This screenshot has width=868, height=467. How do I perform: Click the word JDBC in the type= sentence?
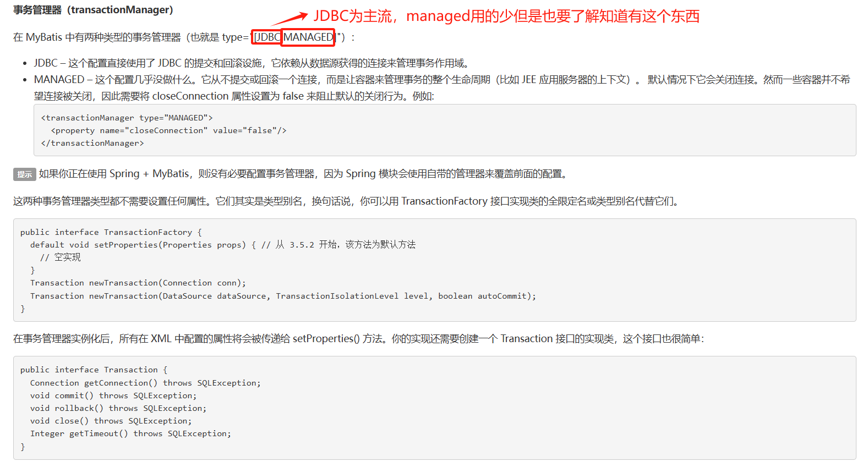point(268,37)
